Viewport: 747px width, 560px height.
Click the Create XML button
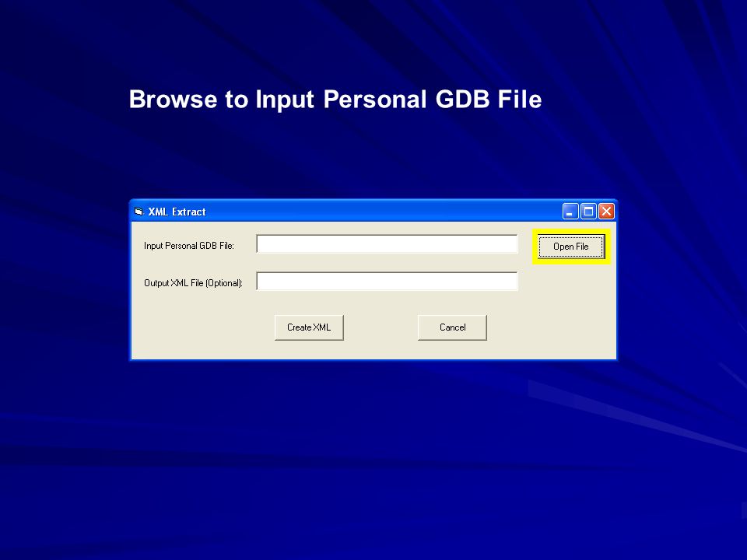pos(309,327)
